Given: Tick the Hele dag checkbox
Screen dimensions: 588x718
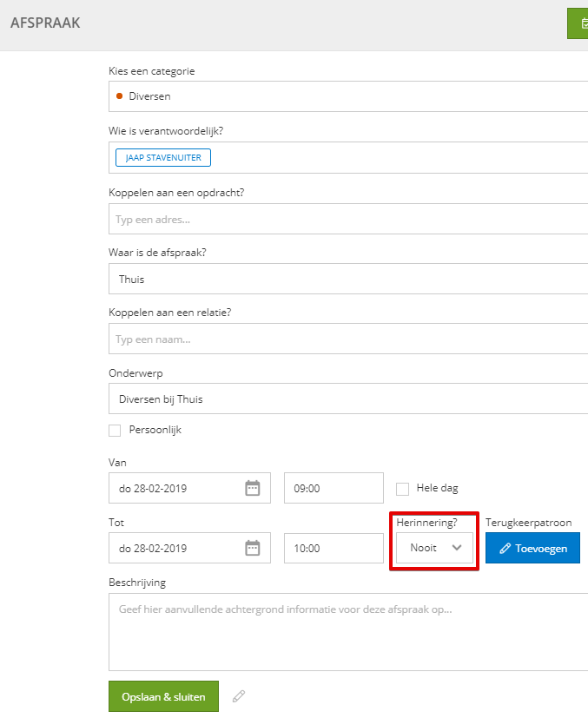Looking at the screenshot, I should (402, 489).
